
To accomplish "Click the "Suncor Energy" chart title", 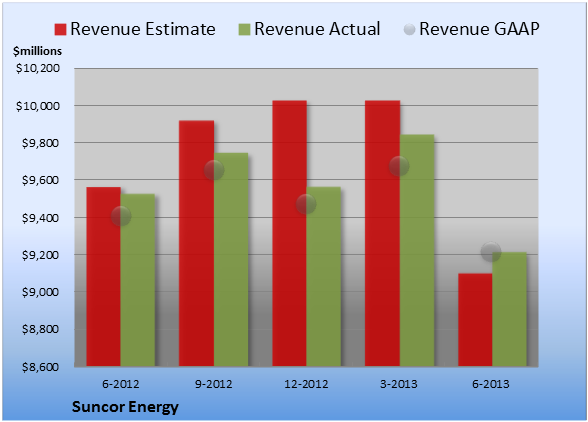I will [x=125, y=407].
